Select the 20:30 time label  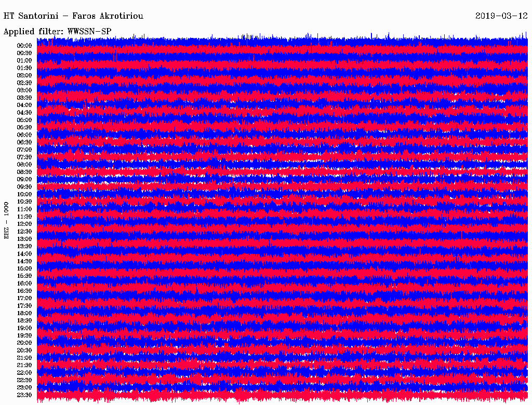click(x=24, y=350)
